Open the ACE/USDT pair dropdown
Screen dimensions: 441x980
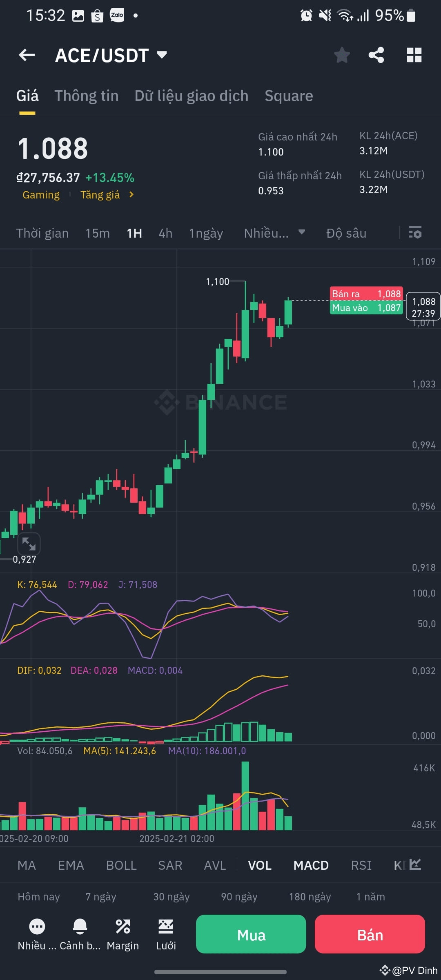pos(110,55)
